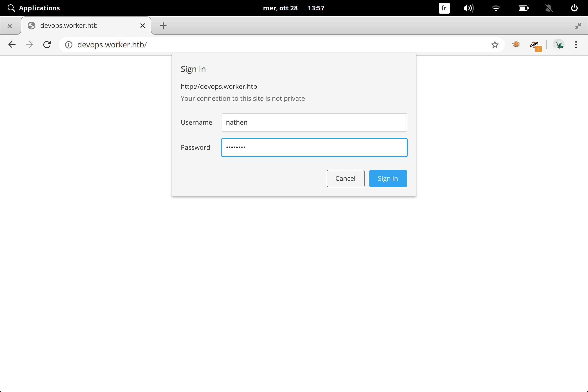This screenshot has height=392, width=588.
Task: Click the browser back arrow
Action: tap(12, 45)
